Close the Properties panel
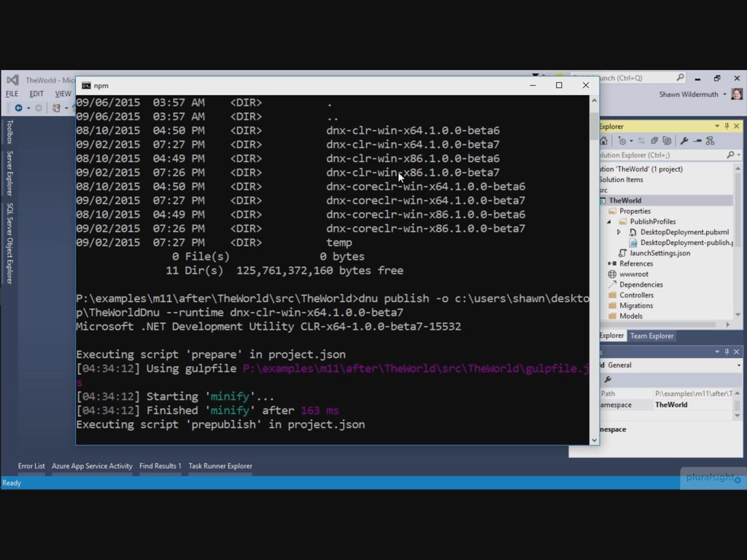Viewport: 747px width, 560px height. pyautogui.click(x=737, y=352)
